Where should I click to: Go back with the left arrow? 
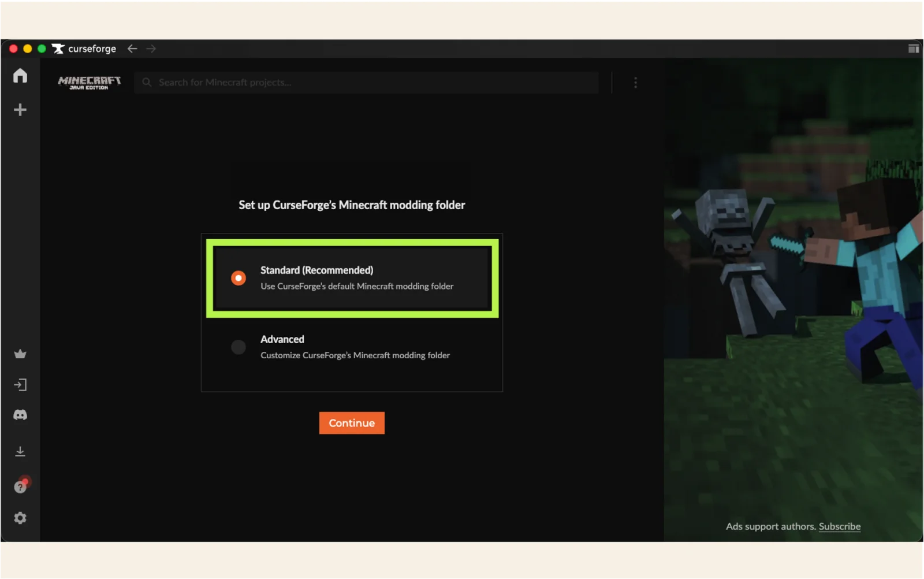tap(132, 49)
